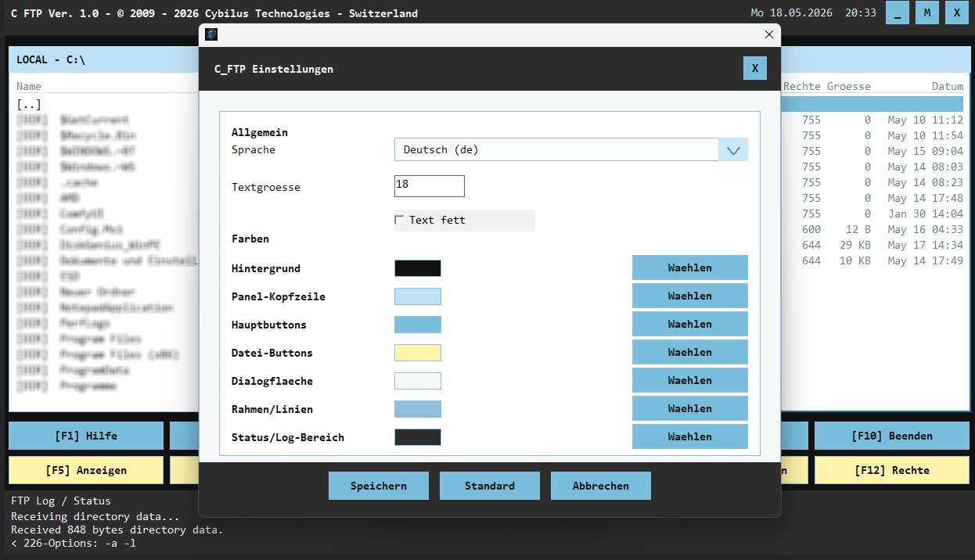Select remote row dated May 10 11:12
The width and height of the screenshot is (975, 560).
click(873, 120)
